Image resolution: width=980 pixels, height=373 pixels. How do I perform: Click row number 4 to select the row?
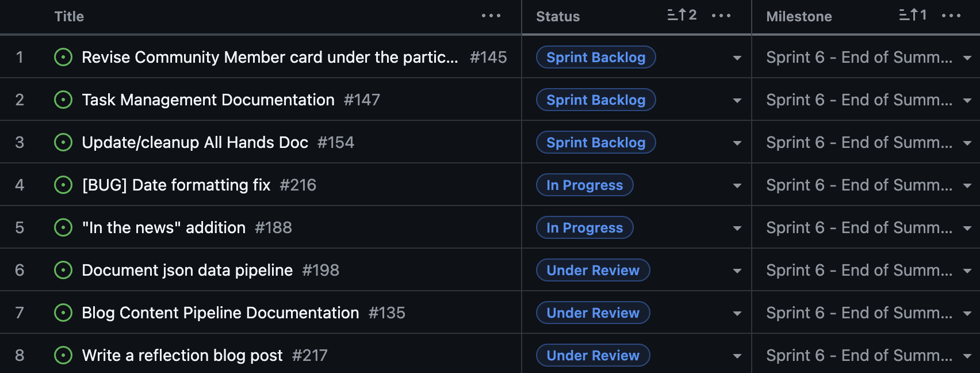20,185
